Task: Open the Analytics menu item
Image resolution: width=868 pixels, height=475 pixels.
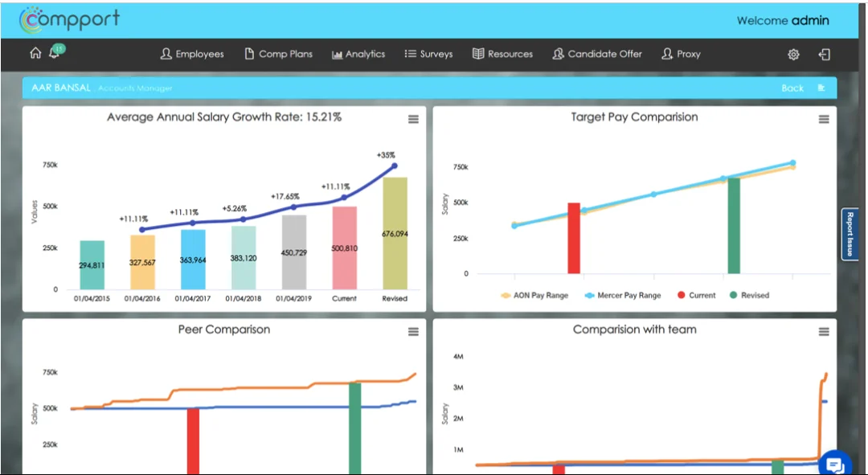Action: coord(358,54)
